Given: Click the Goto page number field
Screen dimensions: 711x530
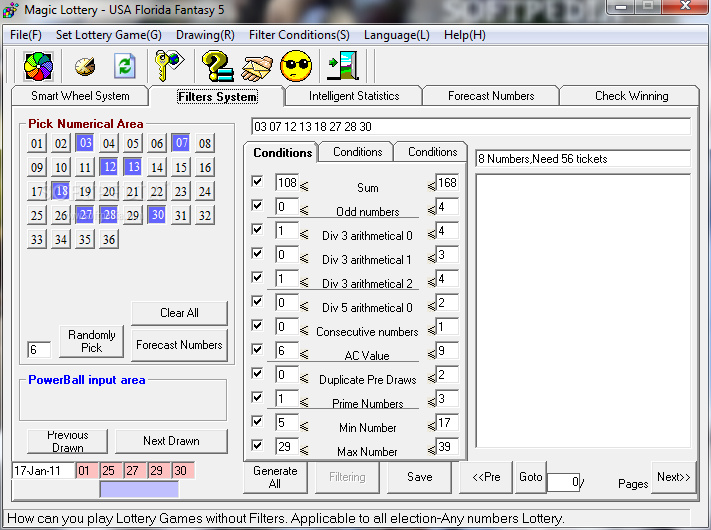Looking at the screenshot, I should [564, 482].
